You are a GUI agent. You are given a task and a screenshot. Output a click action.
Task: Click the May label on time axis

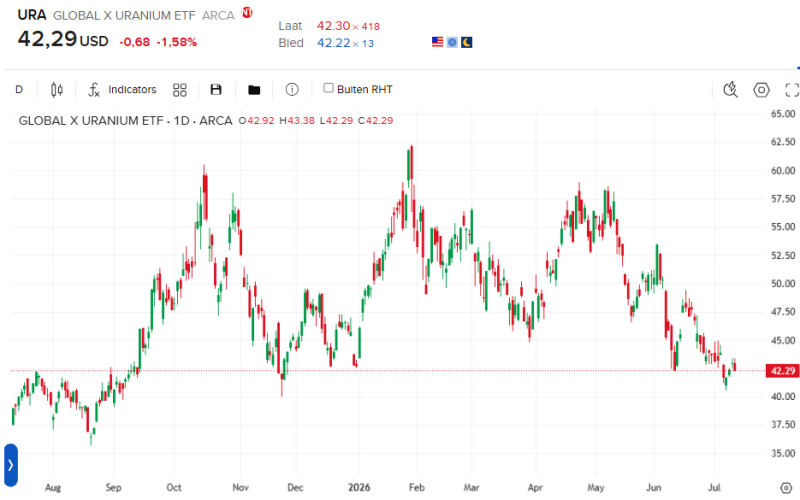[x=595, y=487]
